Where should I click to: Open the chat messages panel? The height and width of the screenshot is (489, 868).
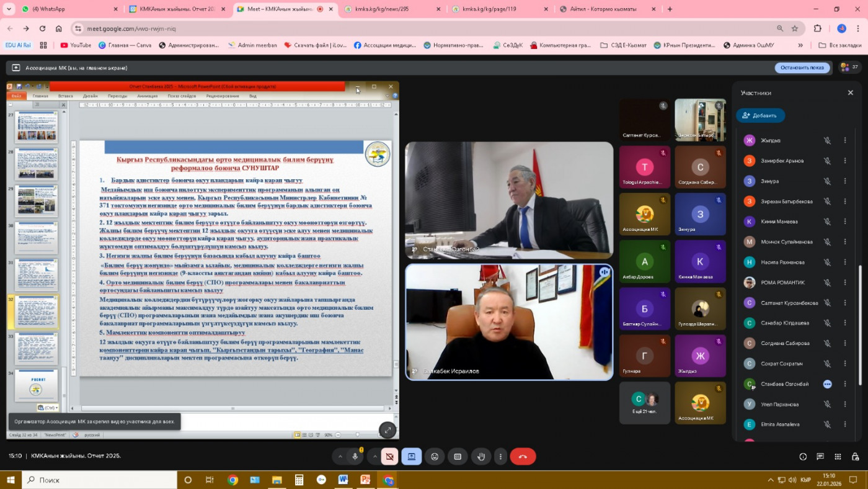click(820, 457)
